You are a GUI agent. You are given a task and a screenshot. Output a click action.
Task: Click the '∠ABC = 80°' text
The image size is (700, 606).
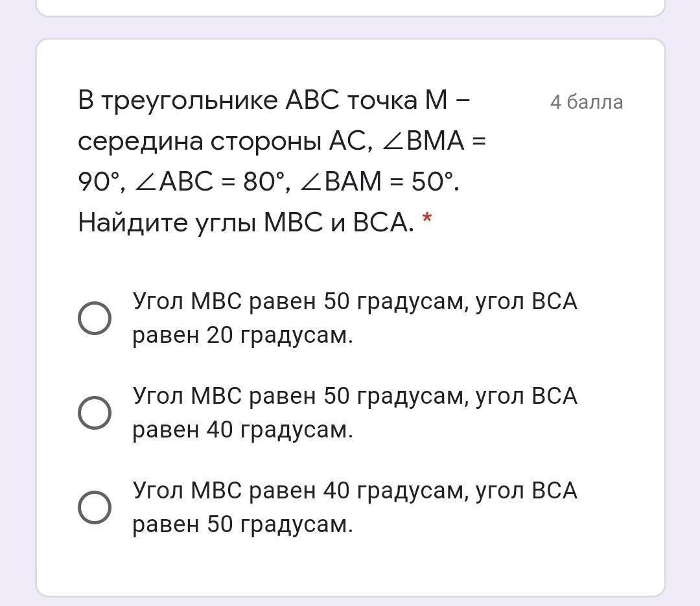209,181
